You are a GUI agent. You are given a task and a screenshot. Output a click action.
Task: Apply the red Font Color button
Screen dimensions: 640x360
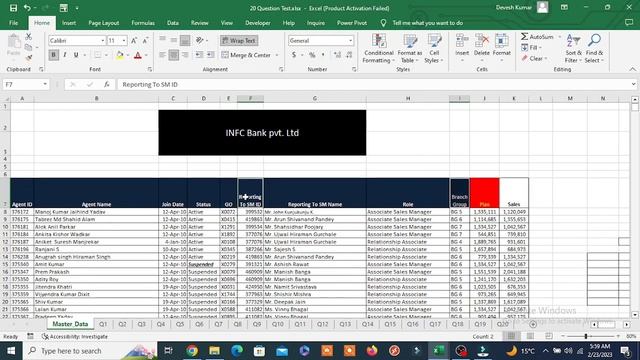coord(138,55)
